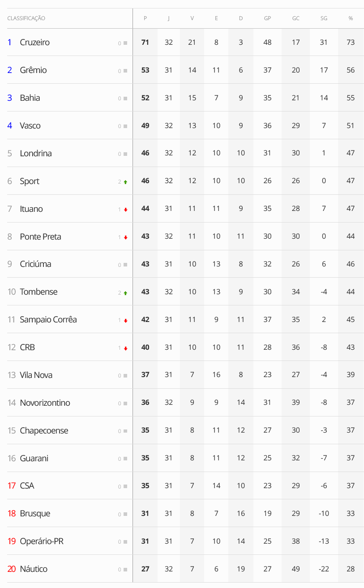Select Novorizontino in the table
Viewport: 364px width, 588px height.
pyautogui.click(x=45, y=403)
